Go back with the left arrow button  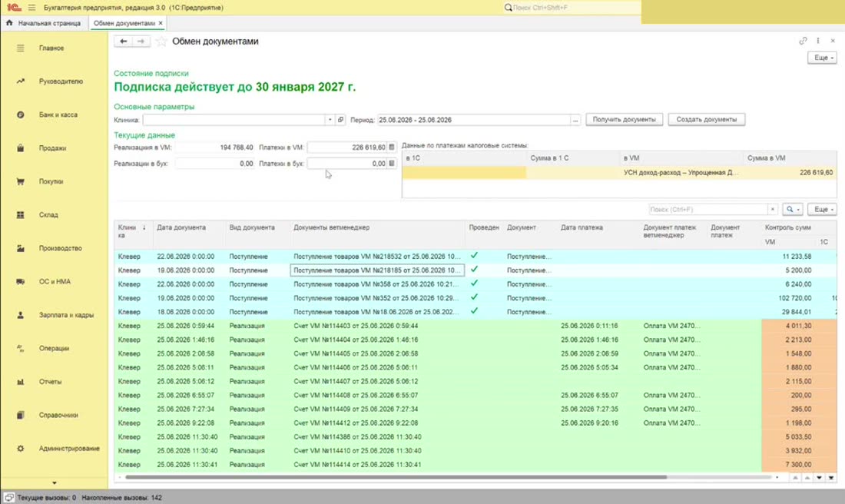coord(124,41)
